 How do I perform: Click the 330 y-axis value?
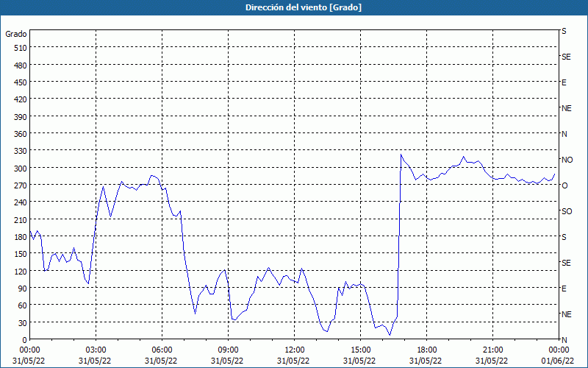tap(21, 151)
